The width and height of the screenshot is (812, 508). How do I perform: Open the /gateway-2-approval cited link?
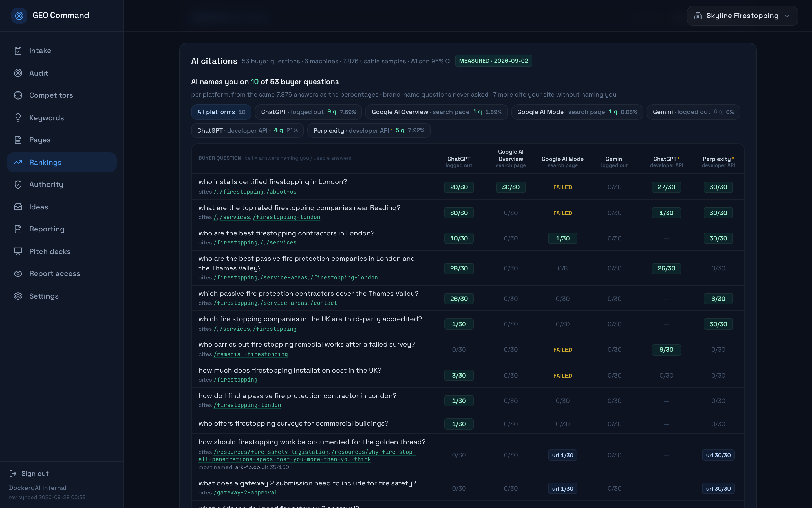pyautogui.click(x=246, y=493)
